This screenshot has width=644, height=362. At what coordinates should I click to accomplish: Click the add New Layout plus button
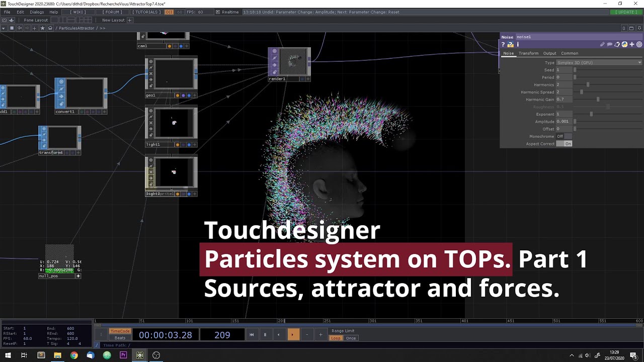(x=129, y=20)
